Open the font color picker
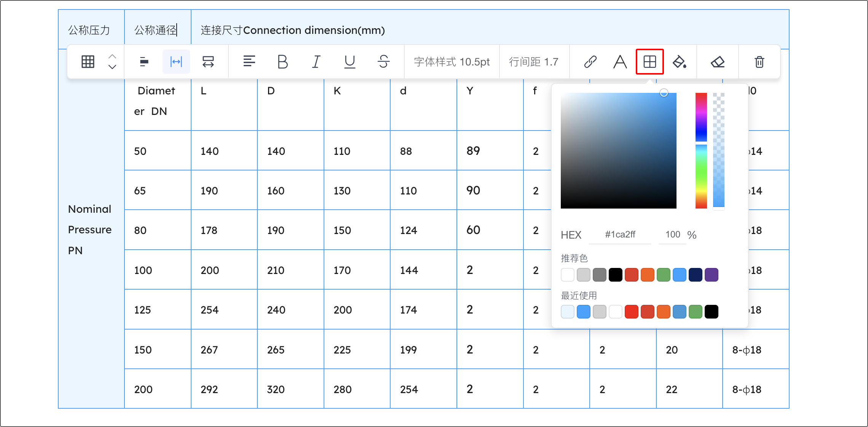 (x=619, y=62)
